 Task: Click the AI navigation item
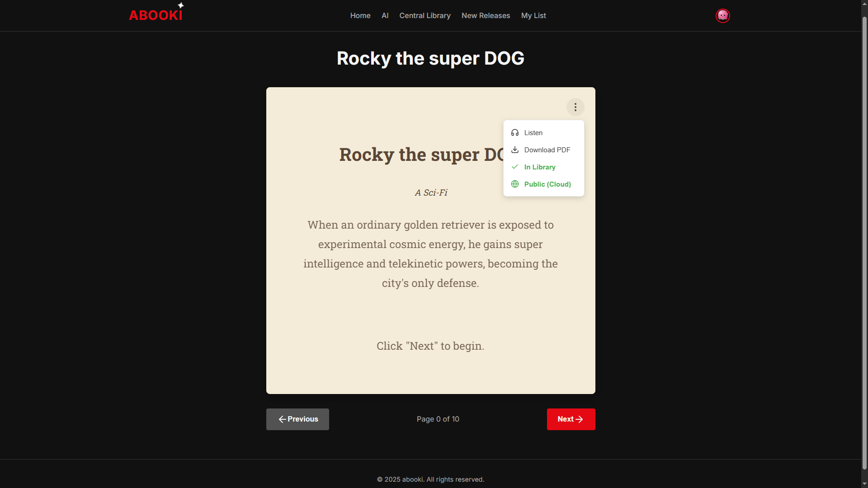pyautogui.click(x=385, y=15)
